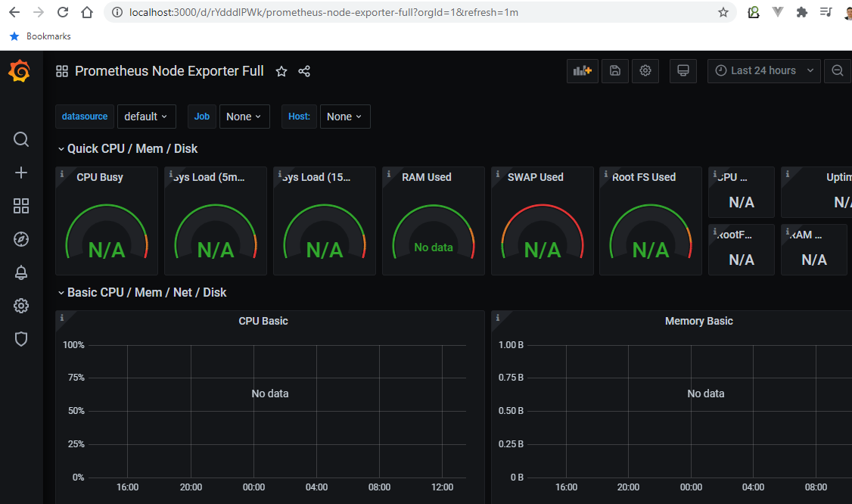Image resolution: width=852 pixels, height=504 pixels.
Task: Open the datasource default dropdown
Action: click(146, 117)
